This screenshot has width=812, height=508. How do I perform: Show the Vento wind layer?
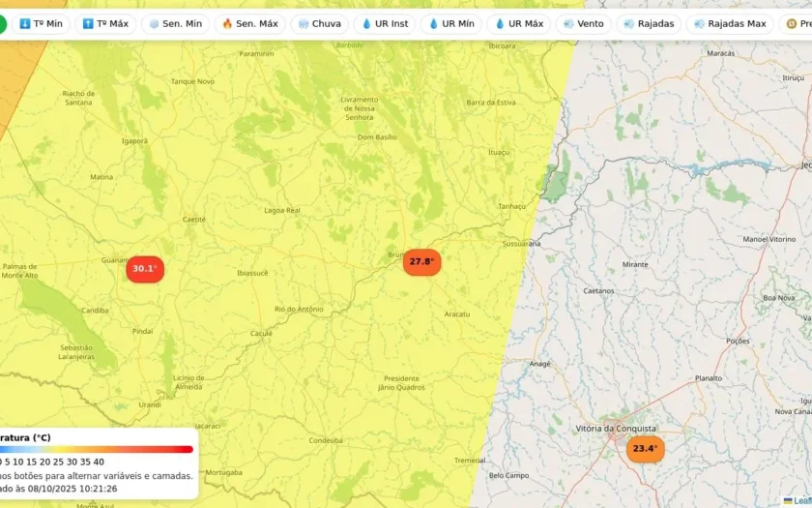pyautogui.click(x=584, y=24)
